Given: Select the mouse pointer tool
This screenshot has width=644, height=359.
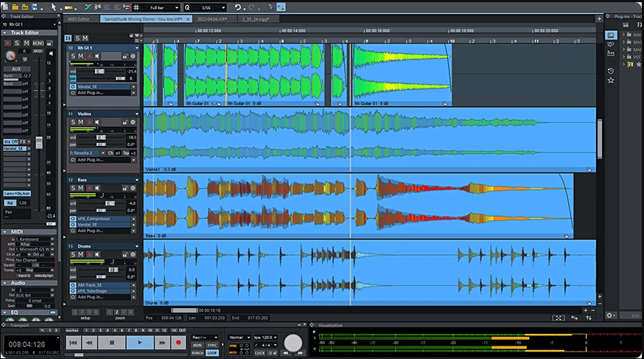Looking at the screenshot, I should (53, 7).
